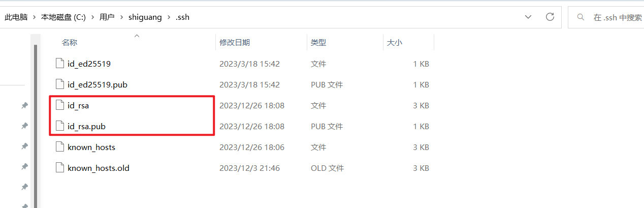The image size is (644, 208).
Task: Click the OLD 文件 type cell
Action: tap(327, 168)
